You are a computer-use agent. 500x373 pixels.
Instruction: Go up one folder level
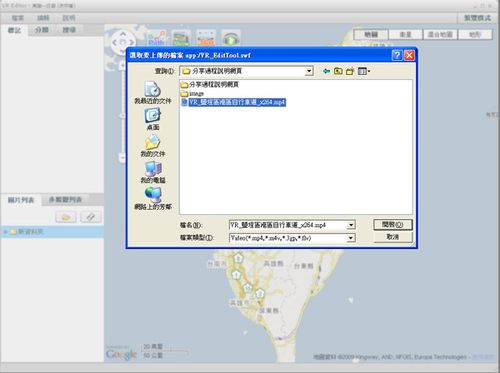[x=338, y=71]
